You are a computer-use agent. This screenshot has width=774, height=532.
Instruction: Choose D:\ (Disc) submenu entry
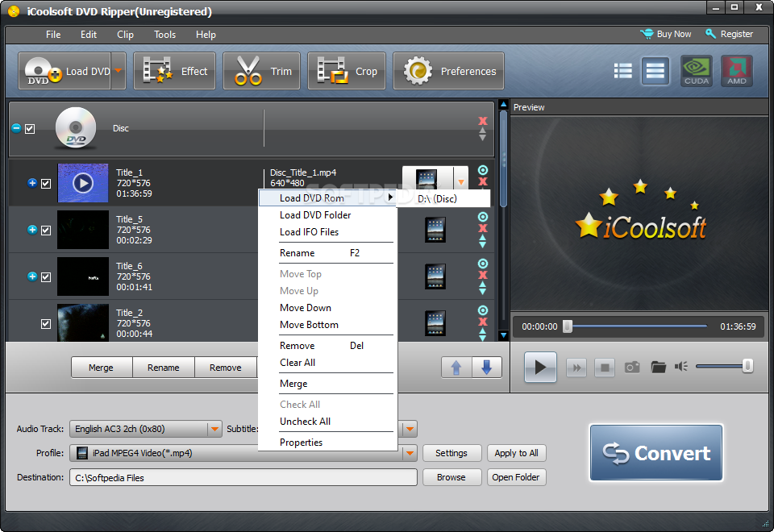443,199
